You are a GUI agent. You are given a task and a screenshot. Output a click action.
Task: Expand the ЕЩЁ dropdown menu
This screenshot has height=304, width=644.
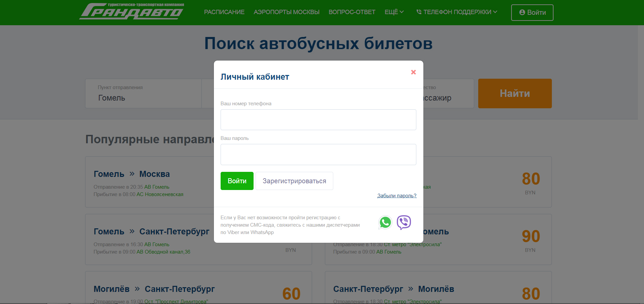click(394, 12)
